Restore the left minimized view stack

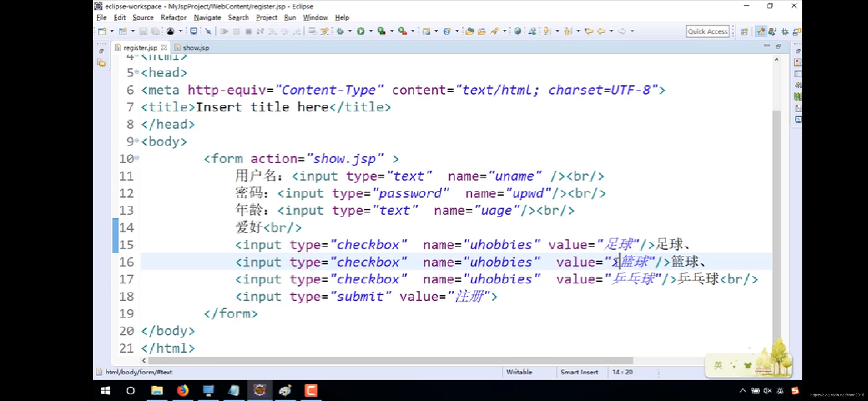point(101,51)
